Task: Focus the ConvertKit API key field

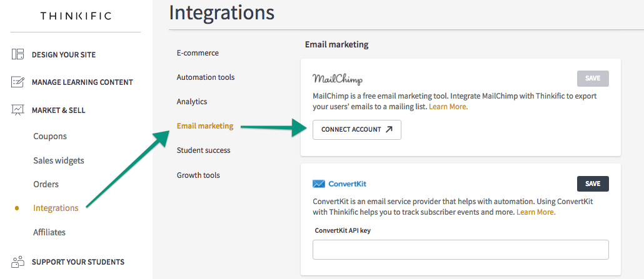Action: [460, 250]
